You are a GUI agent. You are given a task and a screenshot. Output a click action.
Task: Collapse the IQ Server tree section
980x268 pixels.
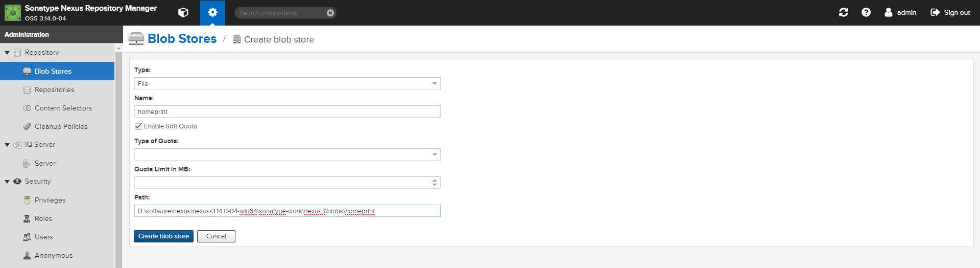[x=7, y=145]
